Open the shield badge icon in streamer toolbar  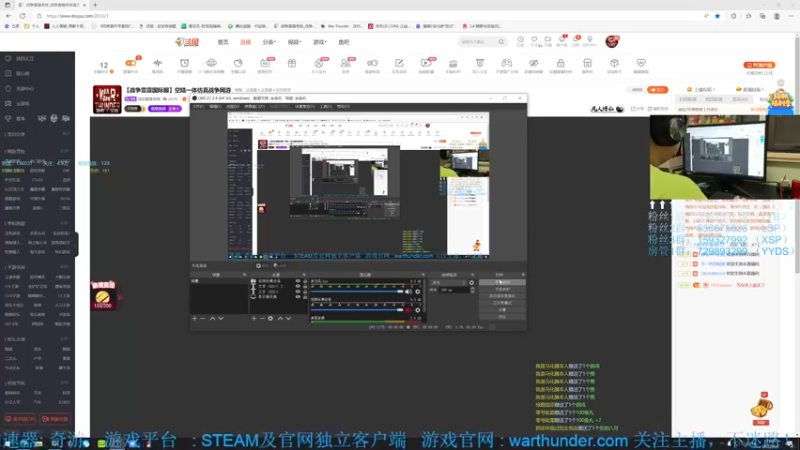point(480,63)
